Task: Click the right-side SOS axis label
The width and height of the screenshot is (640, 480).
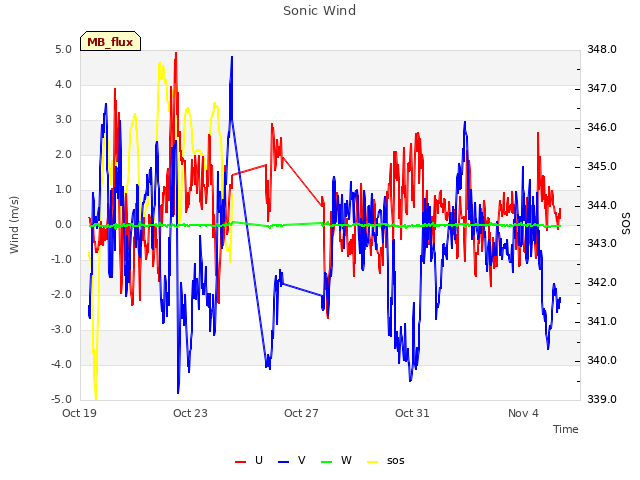Action: 626,223
